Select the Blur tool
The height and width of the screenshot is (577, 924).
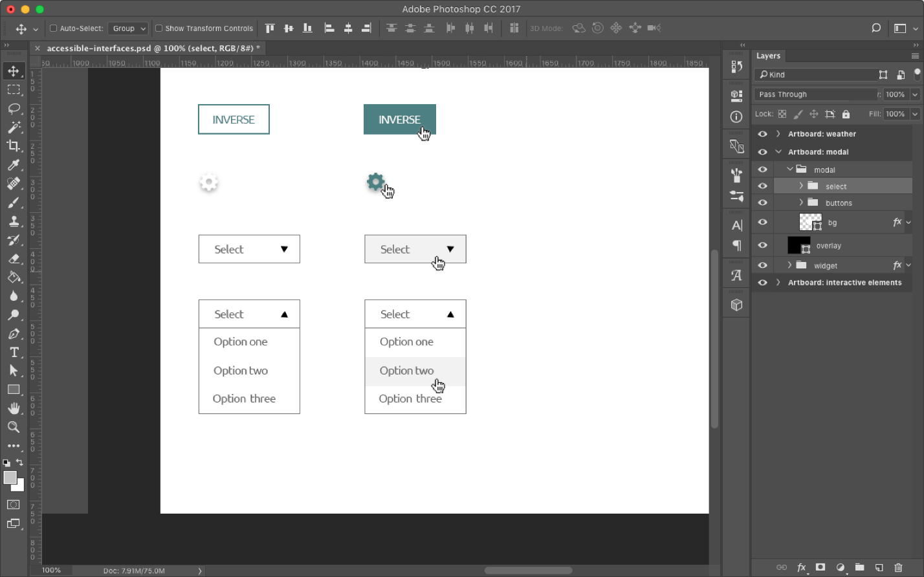click(x=14, y=296)
